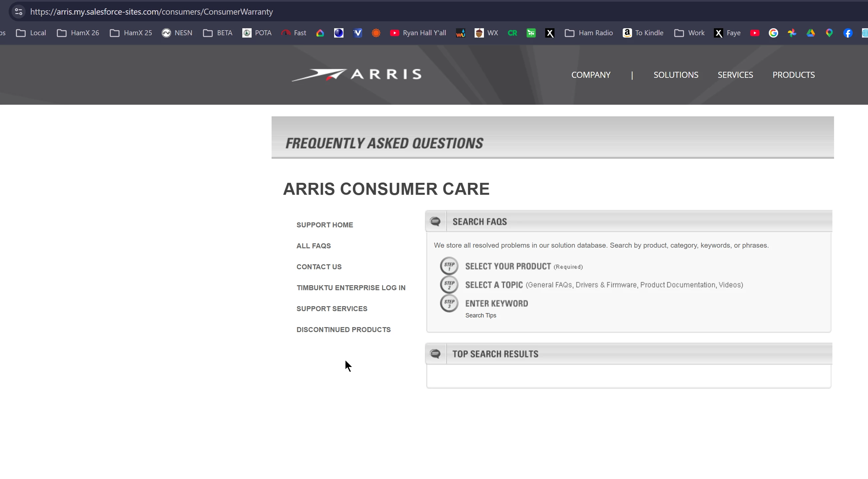Go to ALL FAQS page
This screenshot has width=868, height=479.
pyautogui.click(x=314, y=246)
